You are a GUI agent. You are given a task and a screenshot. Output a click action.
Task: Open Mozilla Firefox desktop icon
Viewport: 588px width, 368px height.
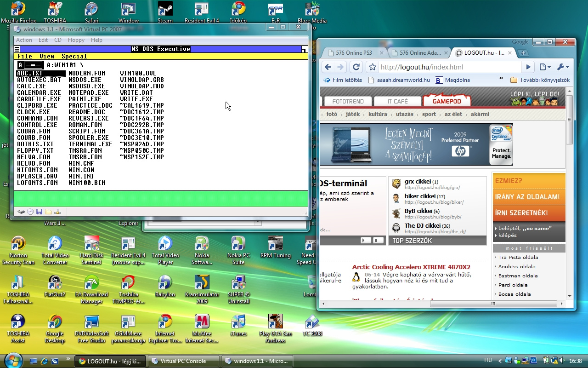tap(18, 13)
